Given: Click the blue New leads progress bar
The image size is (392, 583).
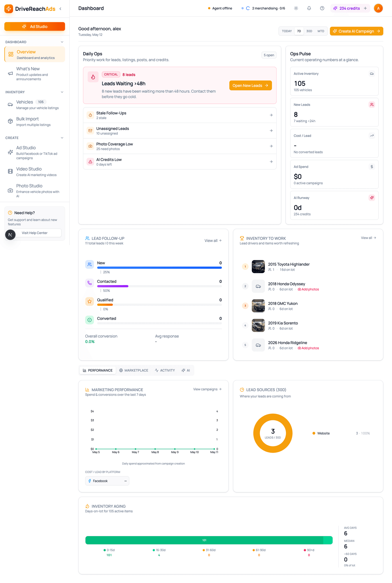Looking at the screenshot, I should click(x=159, y=268).
